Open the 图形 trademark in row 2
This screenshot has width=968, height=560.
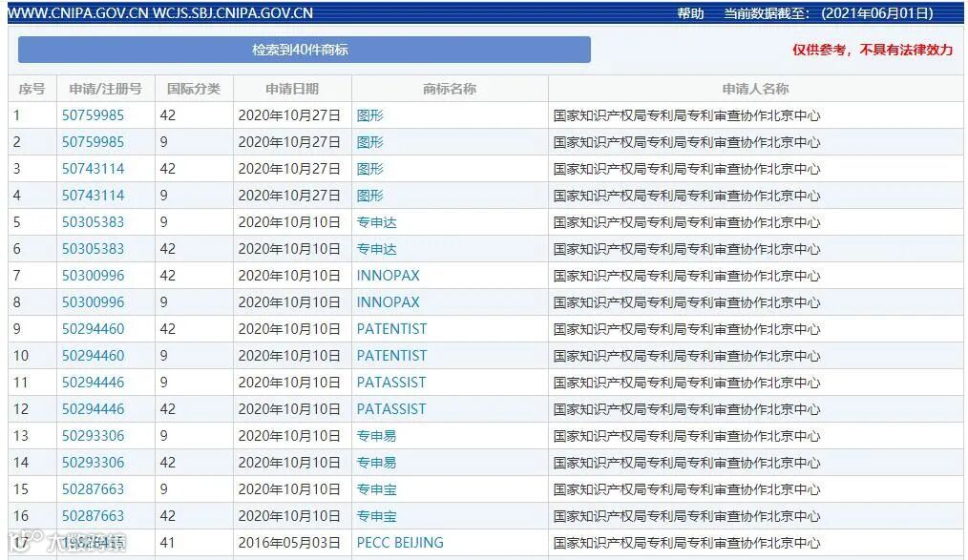pos(369,142)
